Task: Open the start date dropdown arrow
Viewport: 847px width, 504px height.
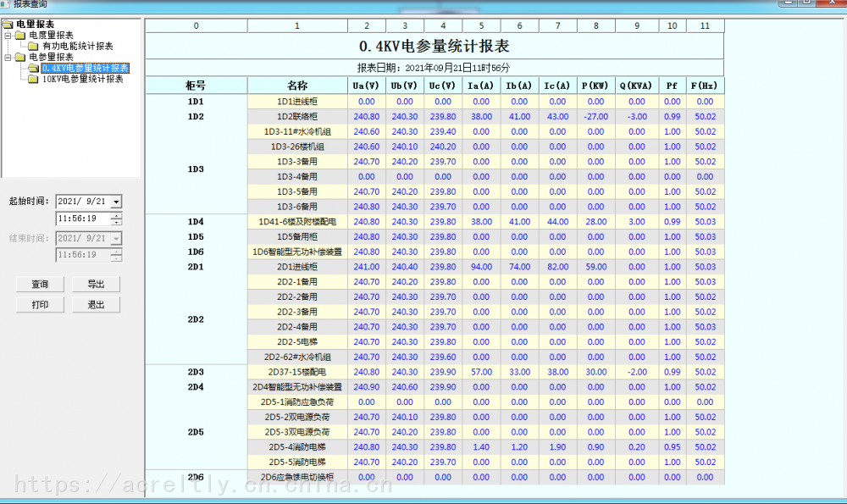Action: click(116, 202)
